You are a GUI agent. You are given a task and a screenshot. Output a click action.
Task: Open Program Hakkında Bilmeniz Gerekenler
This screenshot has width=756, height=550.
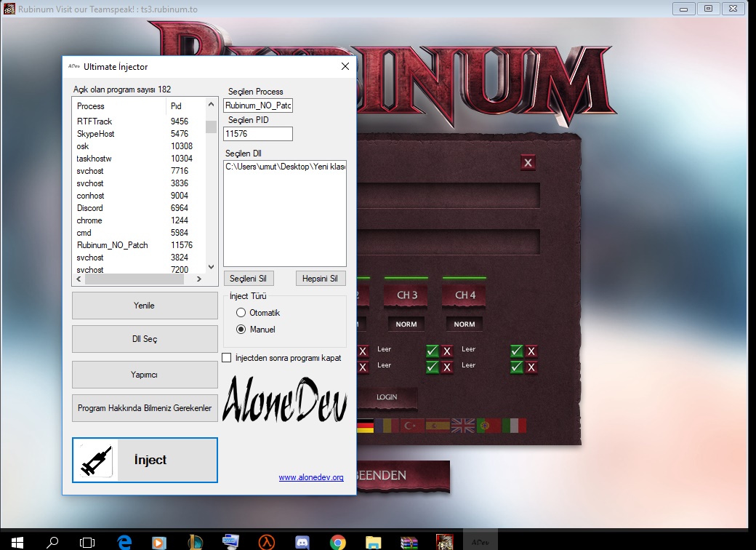point(145,407)
